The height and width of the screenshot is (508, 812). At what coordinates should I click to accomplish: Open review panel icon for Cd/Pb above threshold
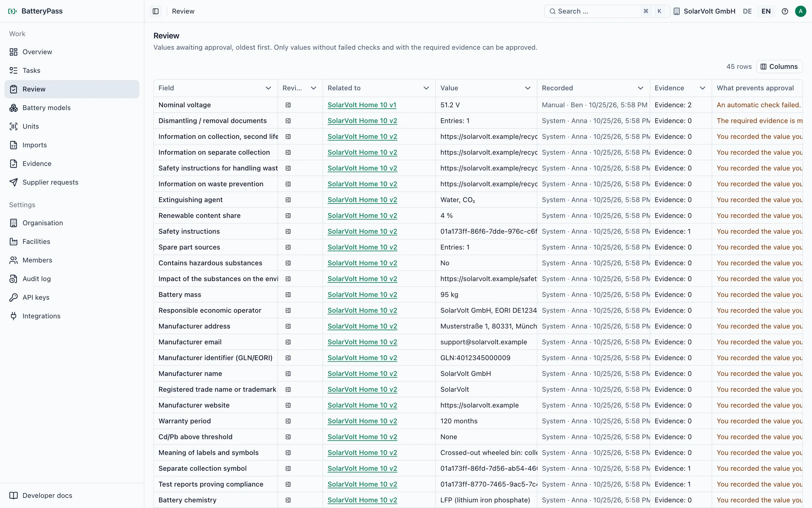[x=288, y=437]
